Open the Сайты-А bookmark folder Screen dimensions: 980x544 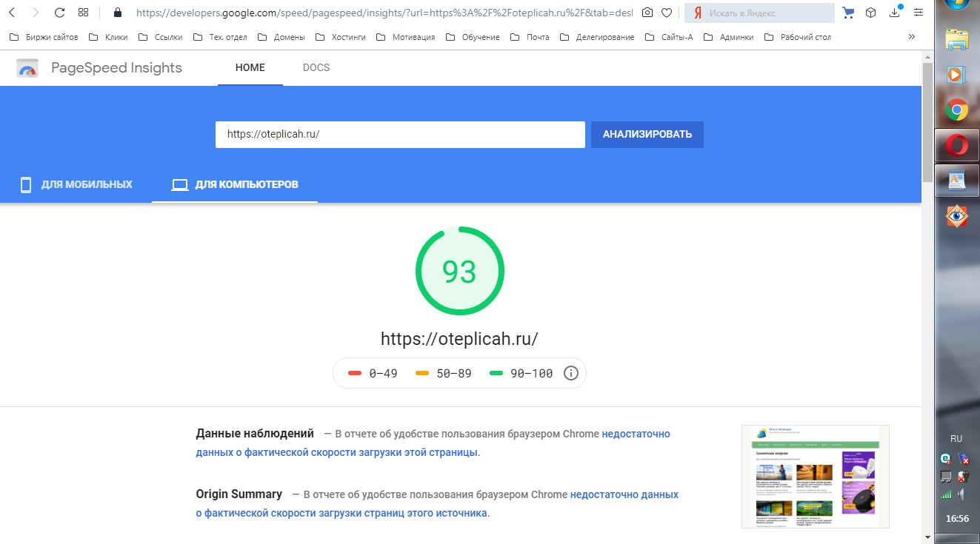[x=669, y=37]
